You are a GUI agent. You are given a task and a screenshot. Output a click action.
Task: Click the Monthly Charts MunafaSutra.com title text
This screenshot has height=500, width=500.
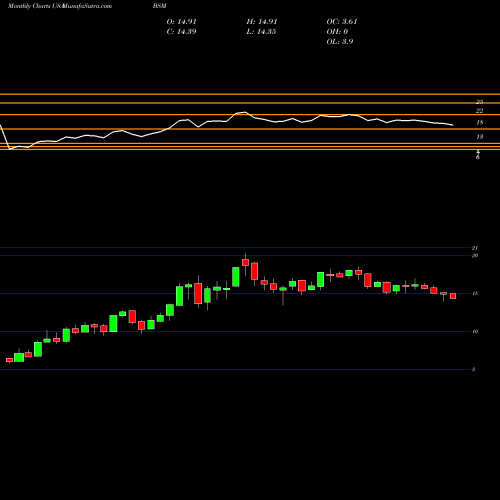tap(60, 6)
